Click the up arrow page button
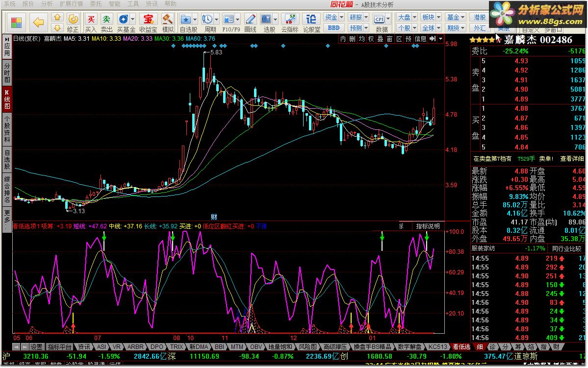588x368 pixels. [x=57, y=18]
